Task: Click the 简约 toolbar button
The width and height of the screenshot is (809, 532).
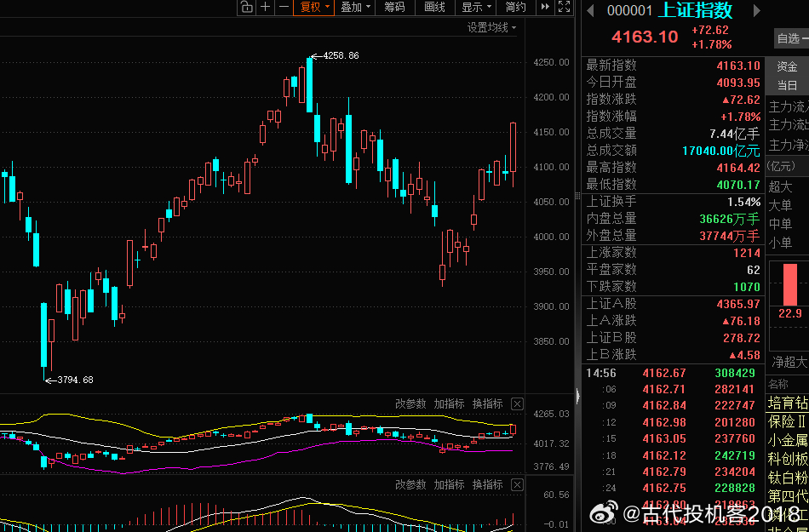Action: [515, 7]
